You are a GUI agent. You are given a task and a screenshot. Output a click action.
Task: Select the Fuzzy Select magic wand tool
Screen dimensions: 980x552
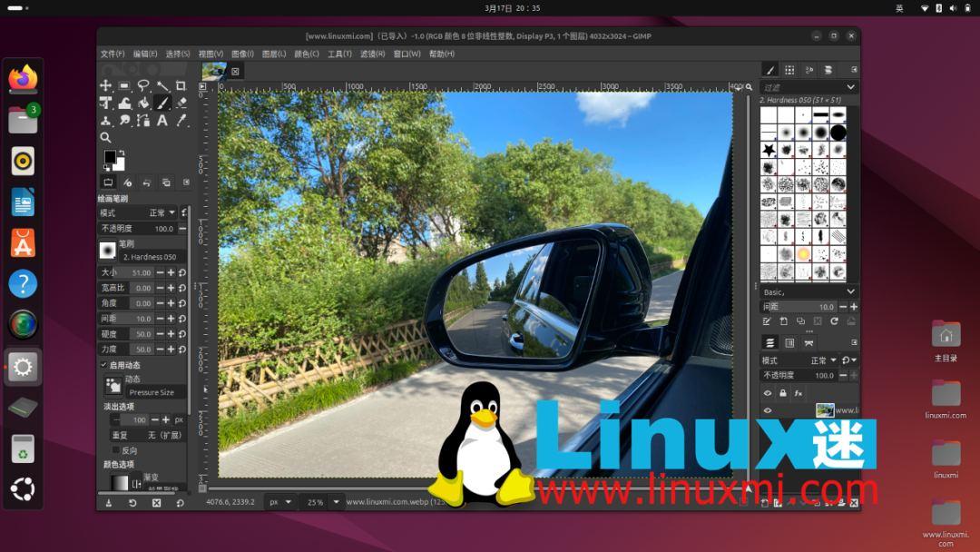pyautogui.click(x=162, y=85)
